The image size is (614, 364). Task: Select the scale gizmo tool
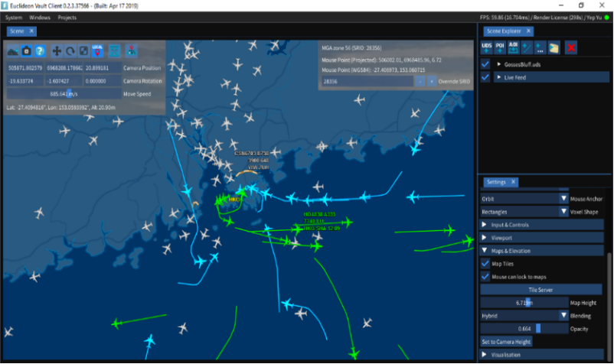83,50
